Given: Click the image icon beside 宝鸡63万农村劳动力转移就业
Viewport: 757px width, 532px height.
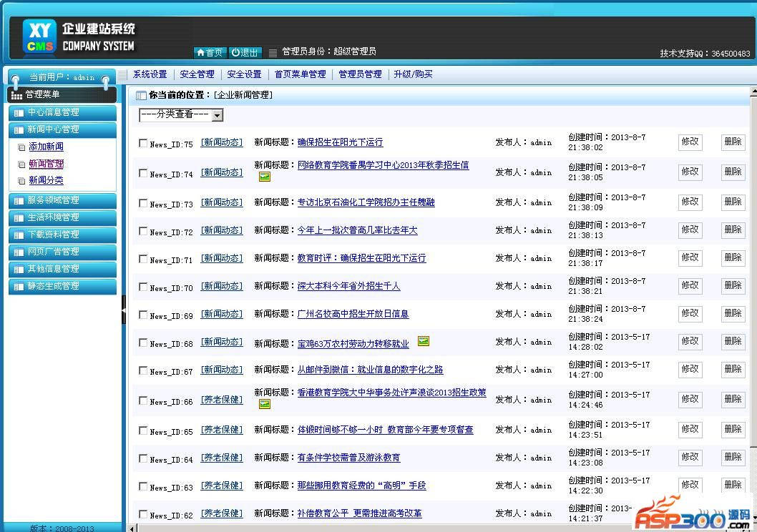Looking at the screenshot, I should pos(423,342).
